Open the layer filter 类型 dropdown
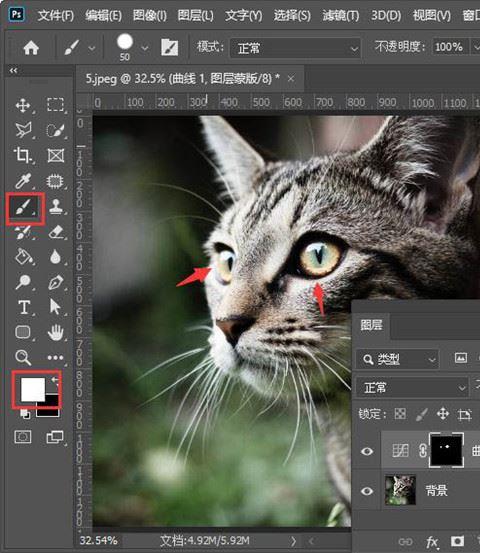Screen dimensions: 480x553 [x=397, y=359]
